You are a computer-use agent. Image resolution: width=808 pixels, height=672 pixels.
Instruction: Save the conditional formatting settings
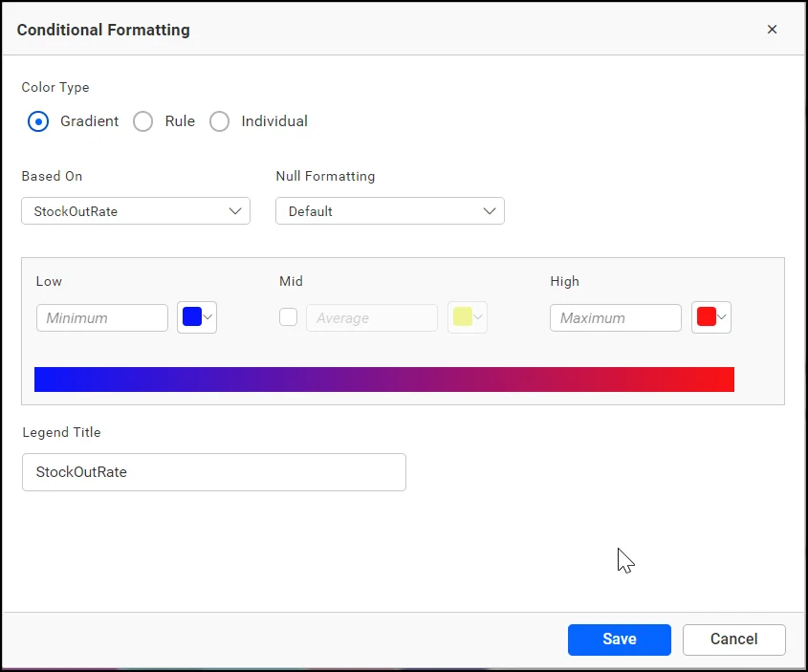(x=619, y=639)
